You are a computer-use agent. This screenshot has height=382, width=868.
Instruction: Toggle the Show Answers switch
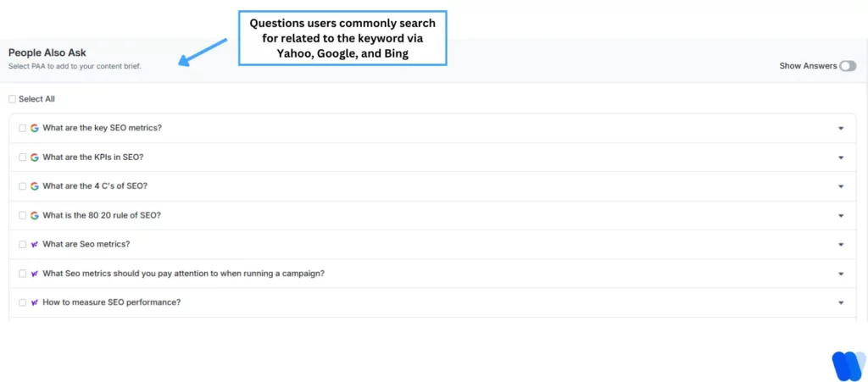coord(848,66)
